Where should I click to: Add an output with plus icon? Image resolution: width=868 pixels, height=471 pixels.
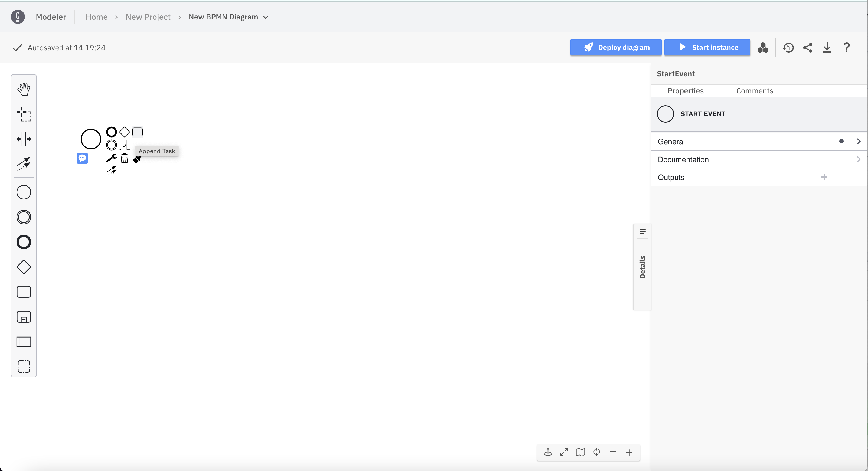click(824, 177)
